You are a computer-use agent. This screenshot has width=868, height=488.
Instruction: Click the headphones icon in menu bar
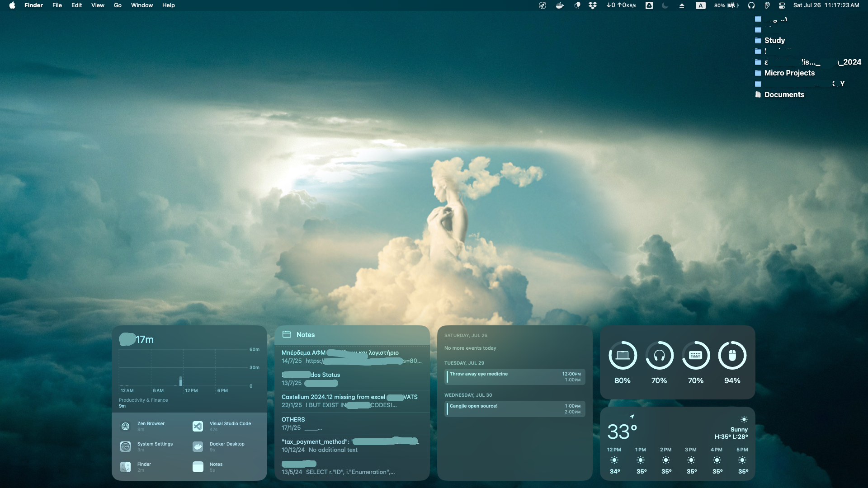[x=751, y=5]
